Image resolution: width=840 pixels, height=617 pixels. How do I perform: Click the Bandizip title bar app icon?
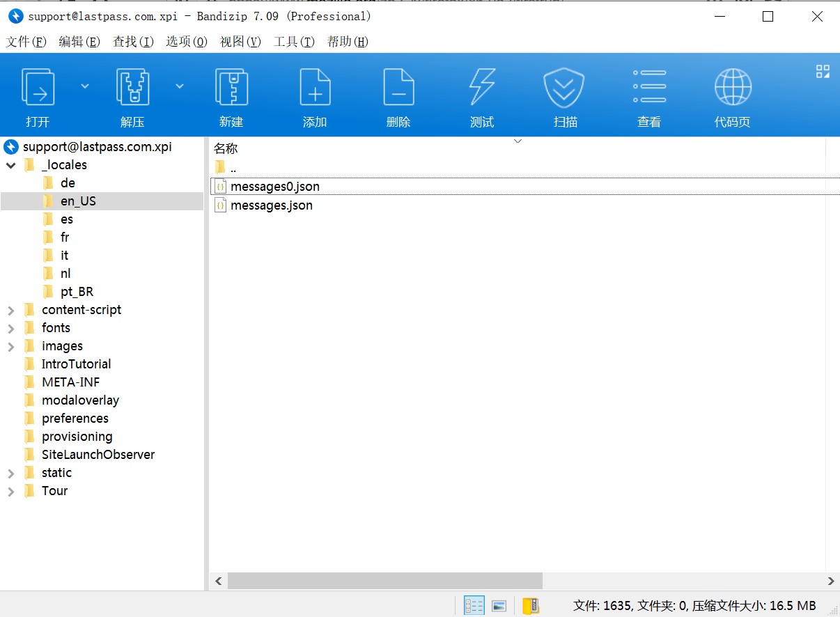(16, 16)
